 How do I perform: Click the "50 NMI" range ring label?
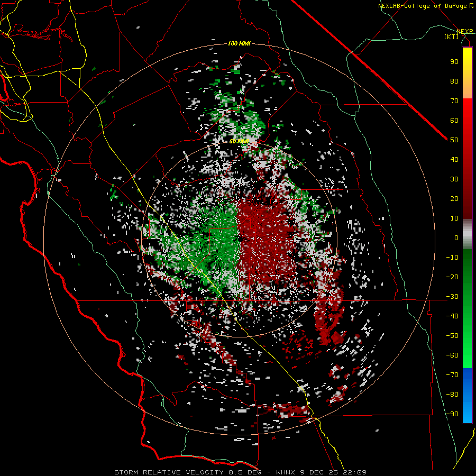tap(239, 141)
